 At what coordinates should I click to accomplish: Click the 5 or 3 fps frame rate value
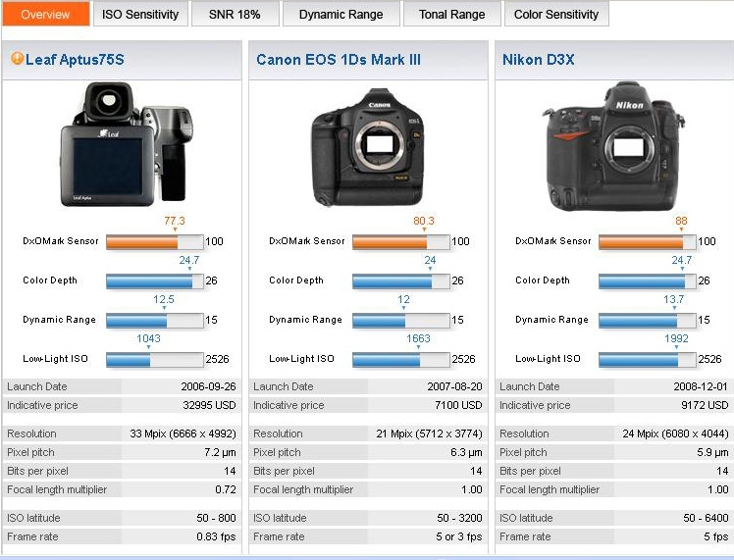(x=459, y=536)
